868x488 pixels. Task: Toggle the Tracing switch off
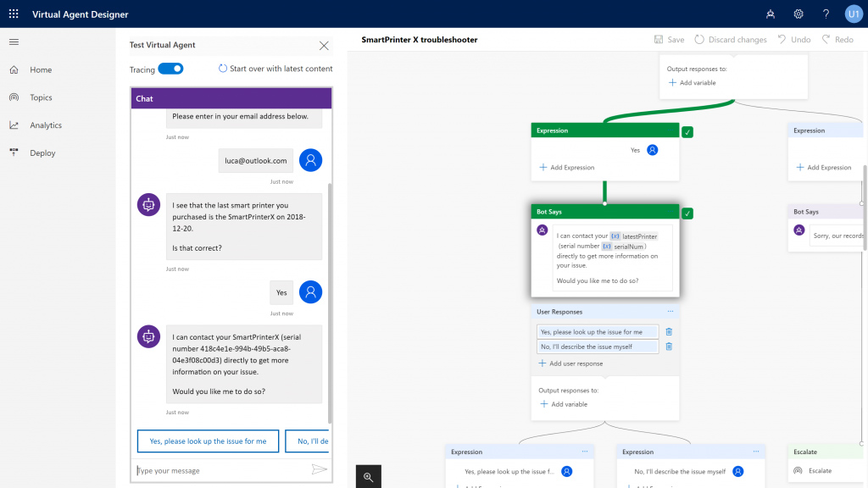point(170,69)
